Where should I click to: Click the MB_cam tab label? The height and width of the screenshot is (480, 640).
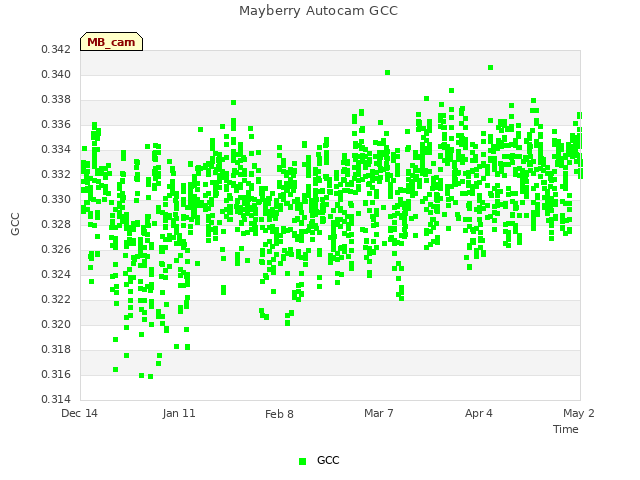(x=111, y=42)
